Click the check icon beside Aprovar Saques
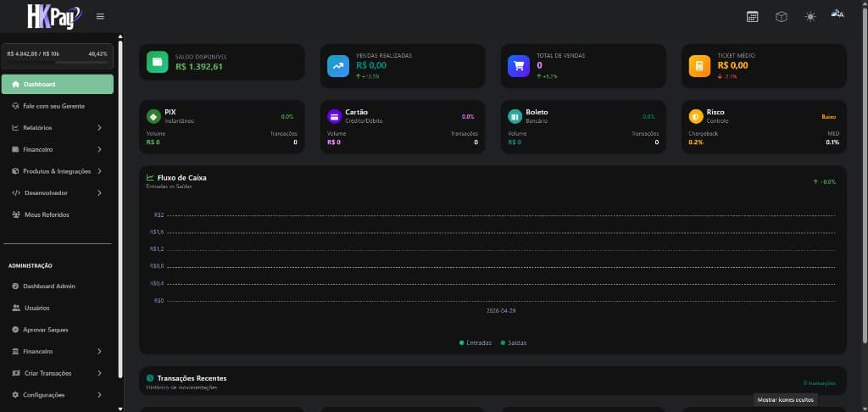Screen dimensions: 868x412 tap(15, 330)
